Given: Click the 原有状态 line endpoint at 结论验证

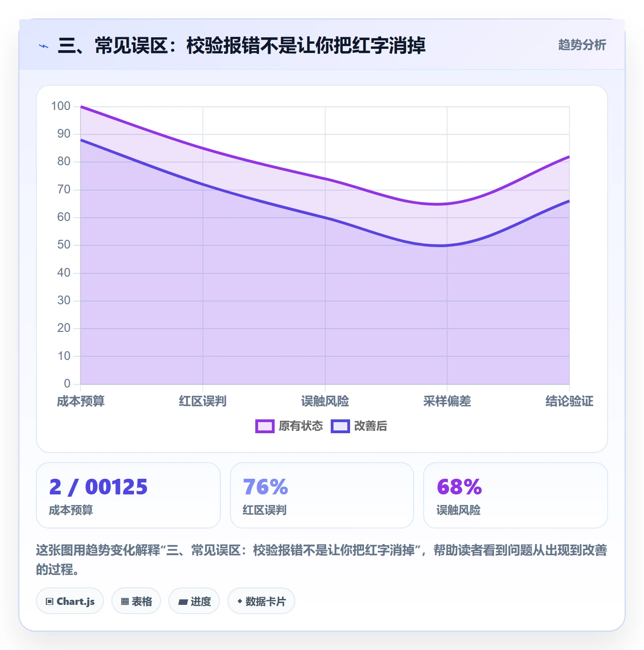Looking at the screenshot, I should (x=569, y=157).
